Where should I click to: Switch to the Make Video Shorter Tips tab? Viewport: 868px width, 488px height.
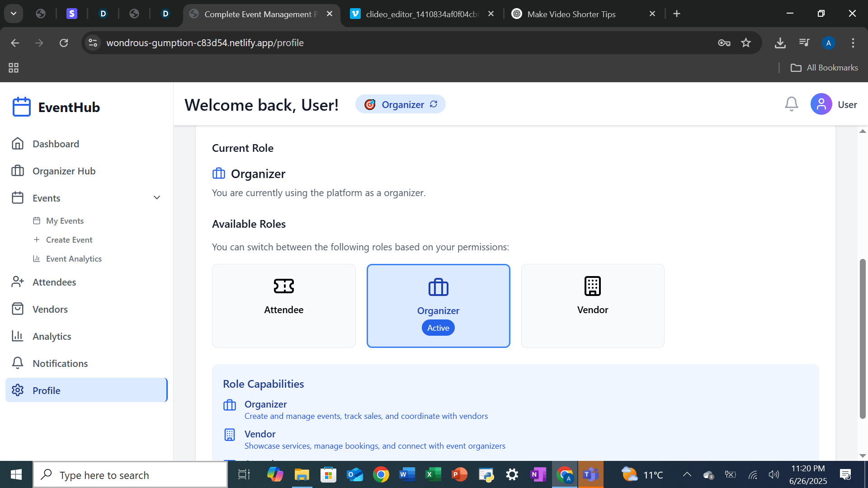click(x=571, y=14)
